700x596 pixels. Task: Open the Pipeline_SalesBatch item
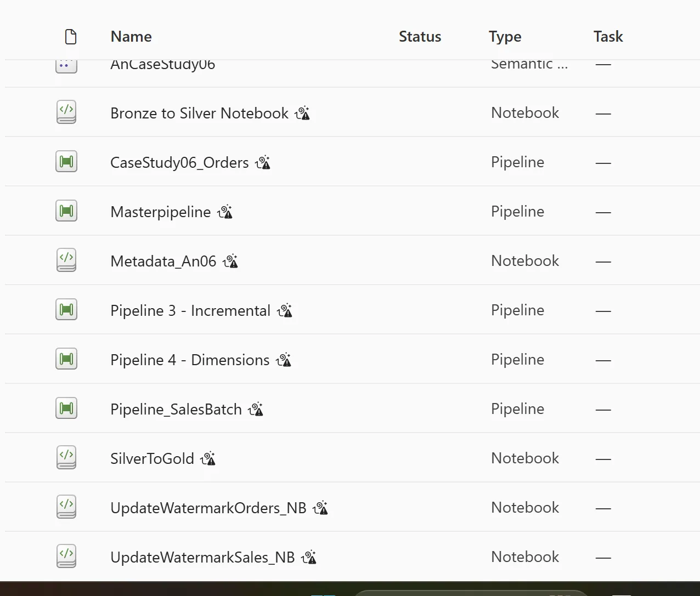pyautogui.click(x=176, y=410)
